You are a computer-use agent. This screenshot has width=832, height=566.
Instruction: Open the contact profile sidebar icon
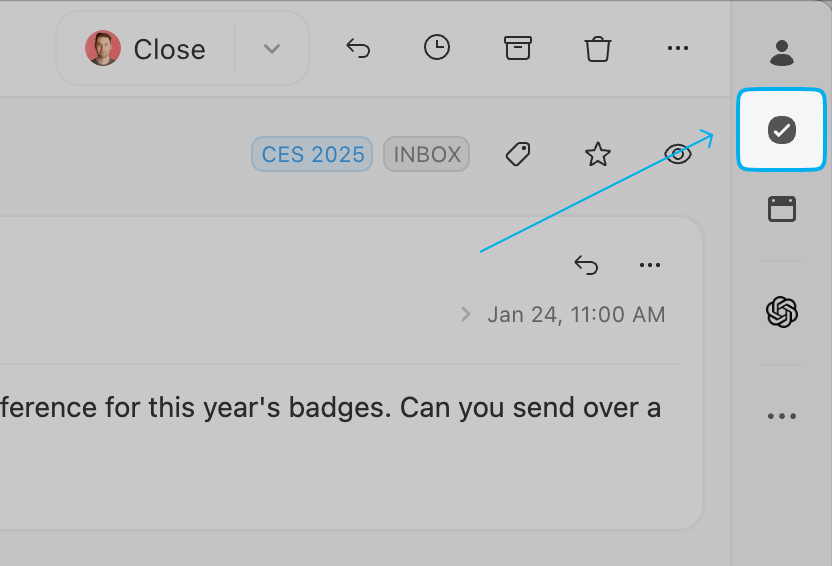(x=782, y=52)
